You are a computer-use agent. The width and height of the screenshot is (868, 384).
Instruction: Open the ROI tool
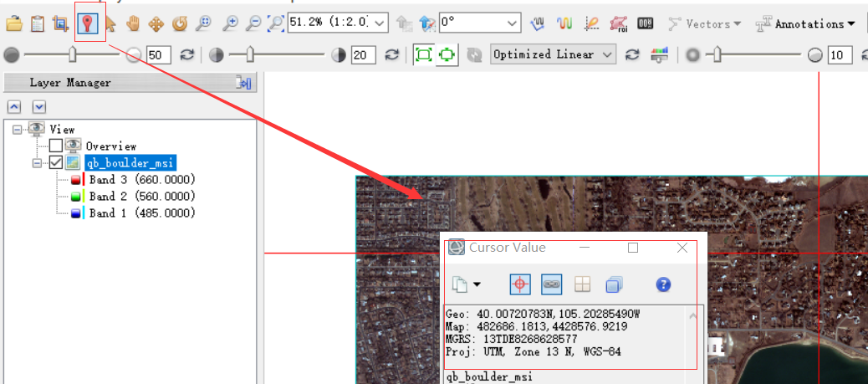tap(618, 23)
